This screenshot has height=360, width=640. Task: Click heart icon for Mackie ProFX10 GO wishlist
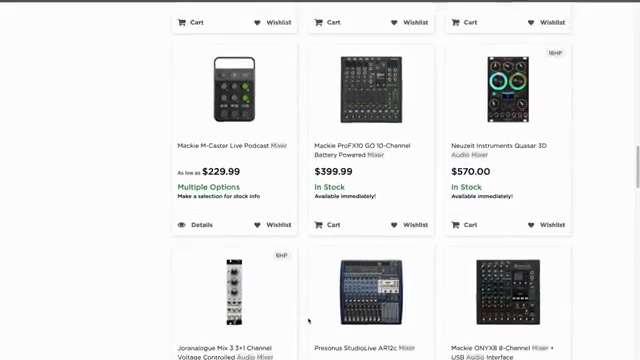point(394,225)
